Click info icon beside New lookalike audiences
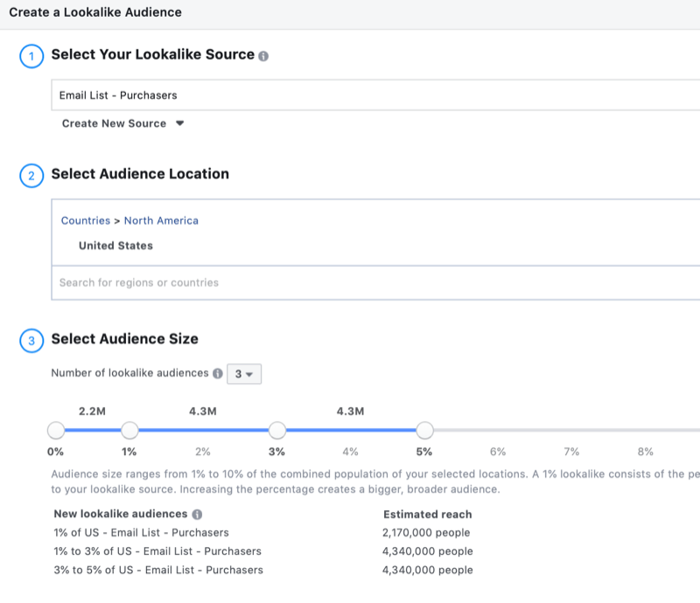The width and height of the screenshot is (700, 603). tap(197, 515)
